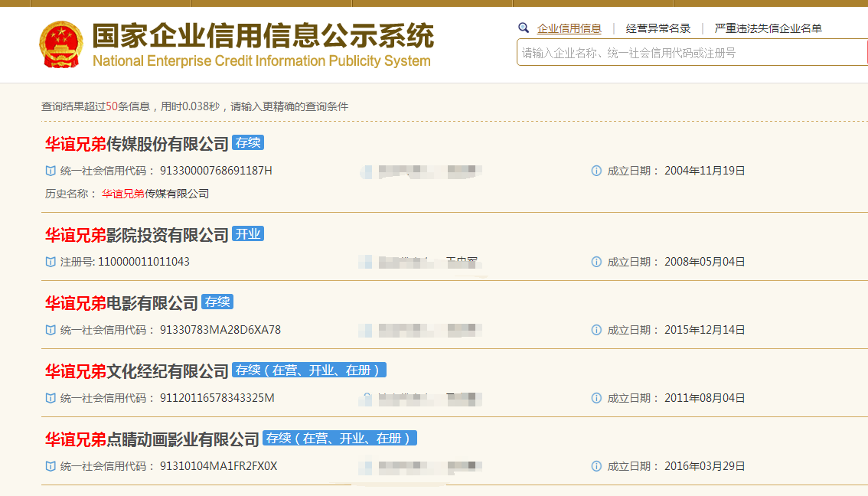Click the site title 国家企业信用信息公示系统
This screenshot has height=496, width=868.
[x=263, y=36]
